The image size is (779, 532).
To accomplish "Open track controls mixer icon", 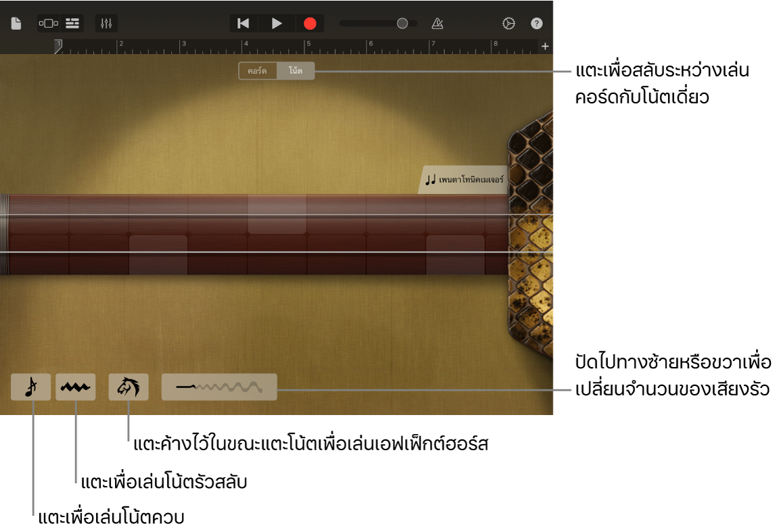I will point(105,24).
